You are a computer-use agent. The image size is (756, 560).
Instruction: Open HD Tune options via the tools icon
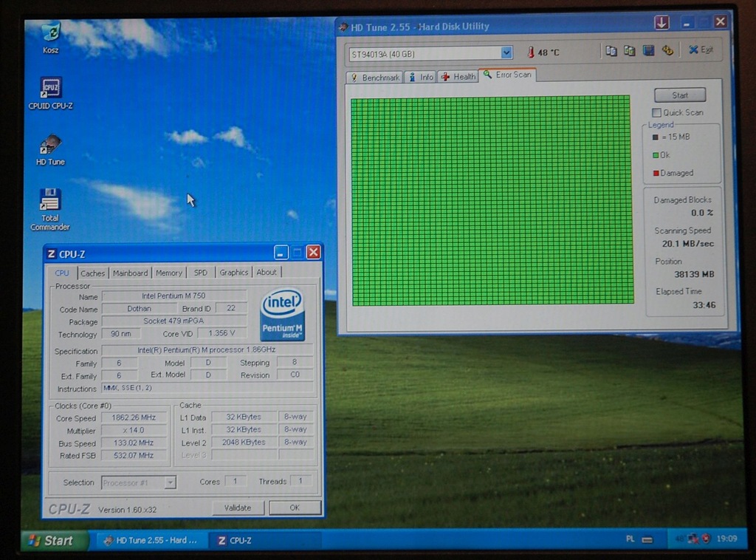[x=667, y=50]
